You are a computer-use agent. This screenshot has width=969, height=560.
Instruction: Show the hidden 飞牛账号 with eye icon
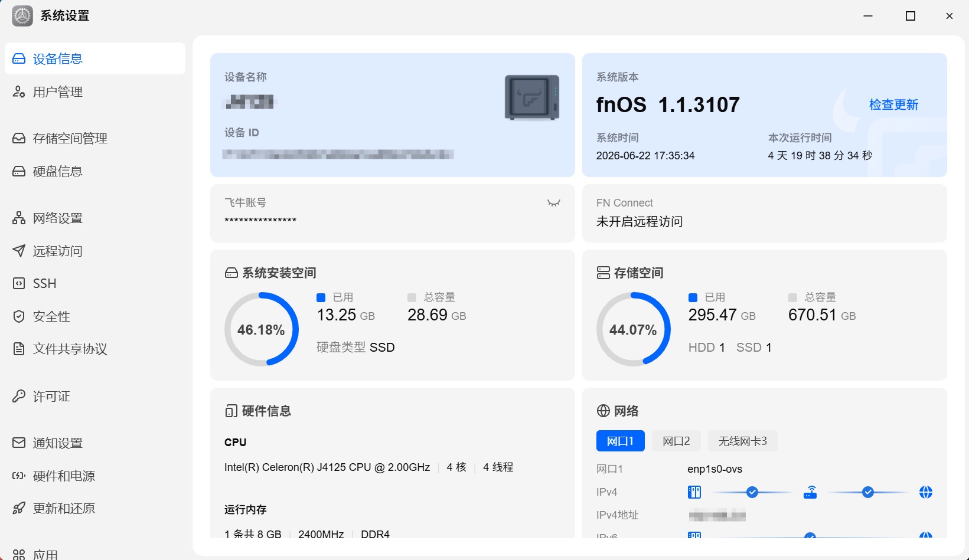click(x=553, y=203)
